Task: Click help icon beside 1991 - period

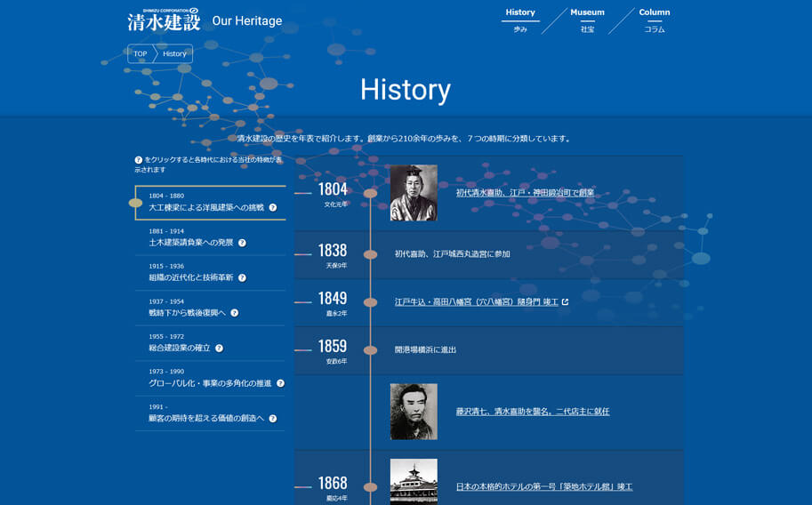Action: click(273, 419)
